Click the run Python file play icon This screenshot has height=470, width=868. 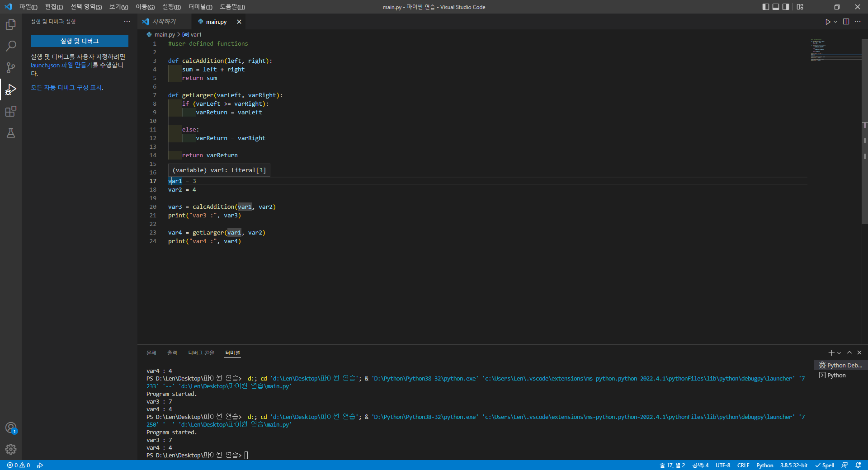(827, 22)
